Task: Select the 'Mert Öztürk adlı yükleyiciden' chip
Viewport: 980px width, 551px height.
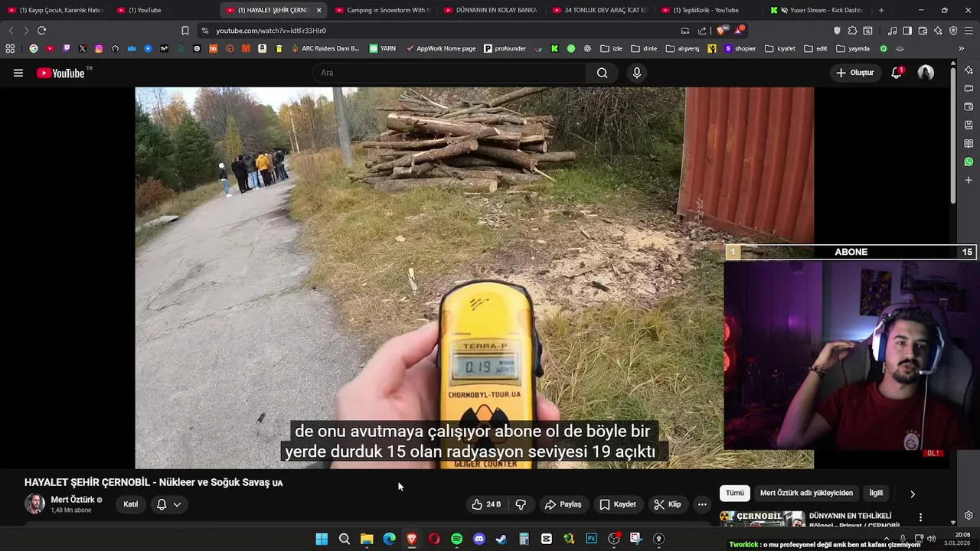Action: coord(806,494)
